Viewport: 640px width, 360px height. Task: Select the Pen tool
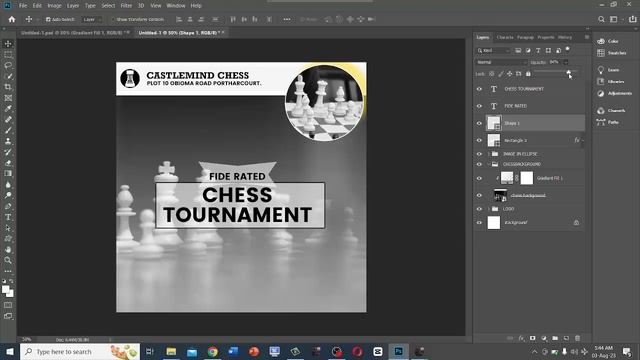coord(8,206)
